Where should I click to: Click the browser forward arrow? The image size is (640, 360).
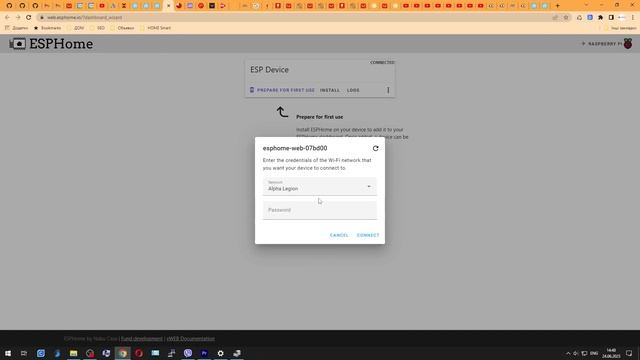(x=18, y=18)
